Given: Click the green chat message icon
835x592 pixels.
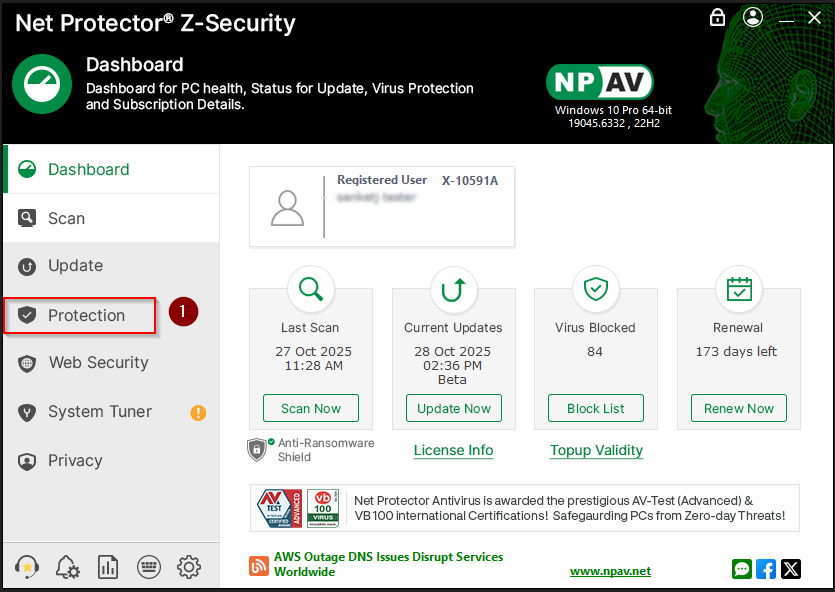Looking at the screenshot, I should [x=741, y=569].
